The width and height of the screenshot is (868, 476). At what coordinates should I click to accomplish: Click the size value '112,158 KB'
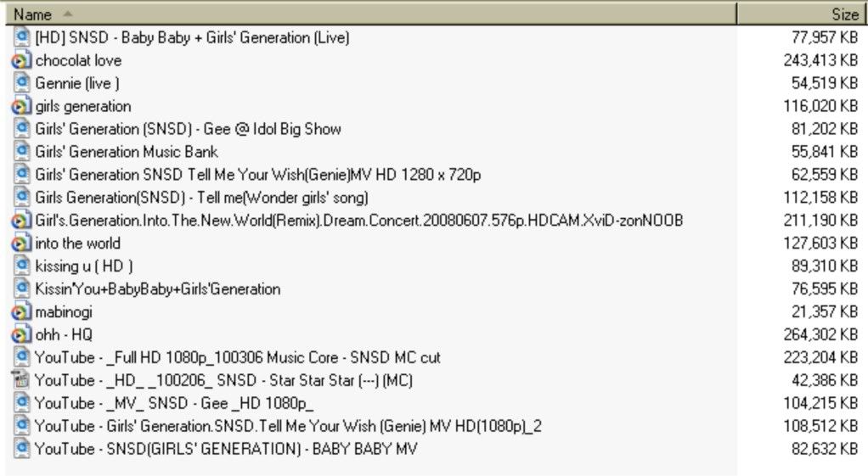tap(820, 198)
